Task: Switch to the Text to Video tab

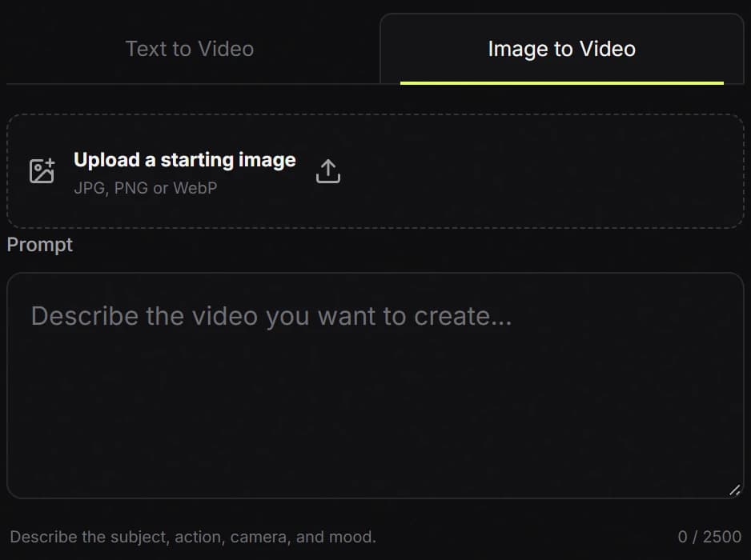Action: point(190,49)
